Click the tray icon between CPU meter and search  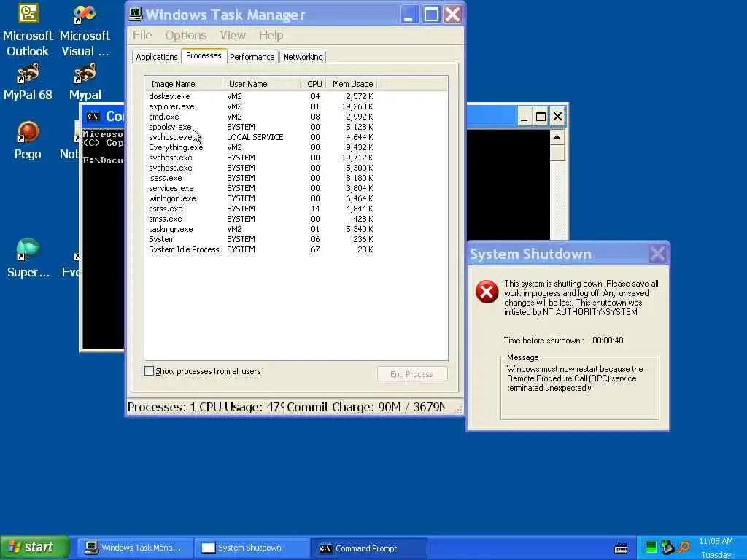667,548
